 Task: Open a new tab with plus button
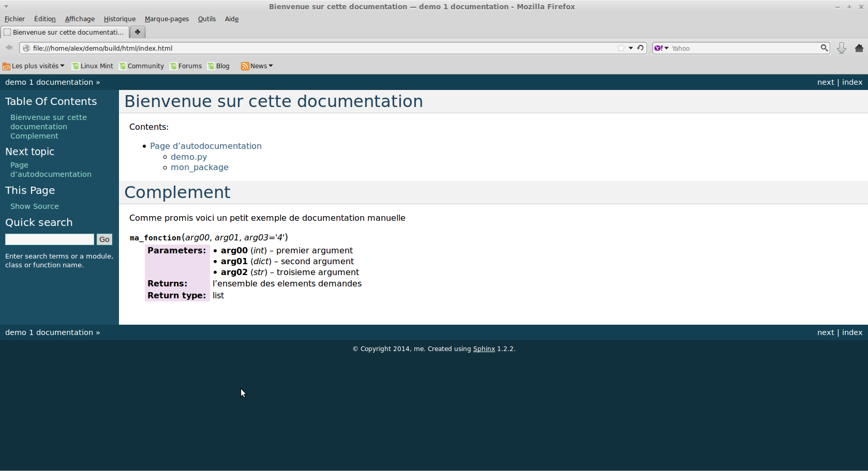(x=138, y=32)
